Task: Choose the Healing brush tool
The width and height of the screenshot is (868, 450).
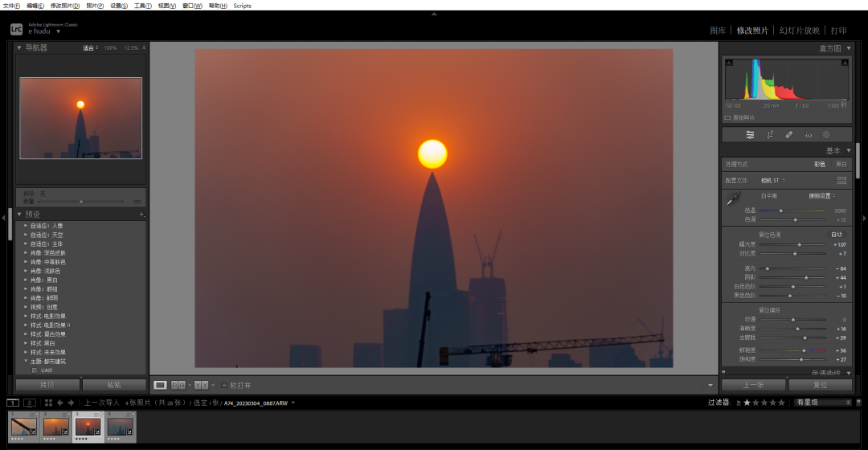Action: (788, 135)
